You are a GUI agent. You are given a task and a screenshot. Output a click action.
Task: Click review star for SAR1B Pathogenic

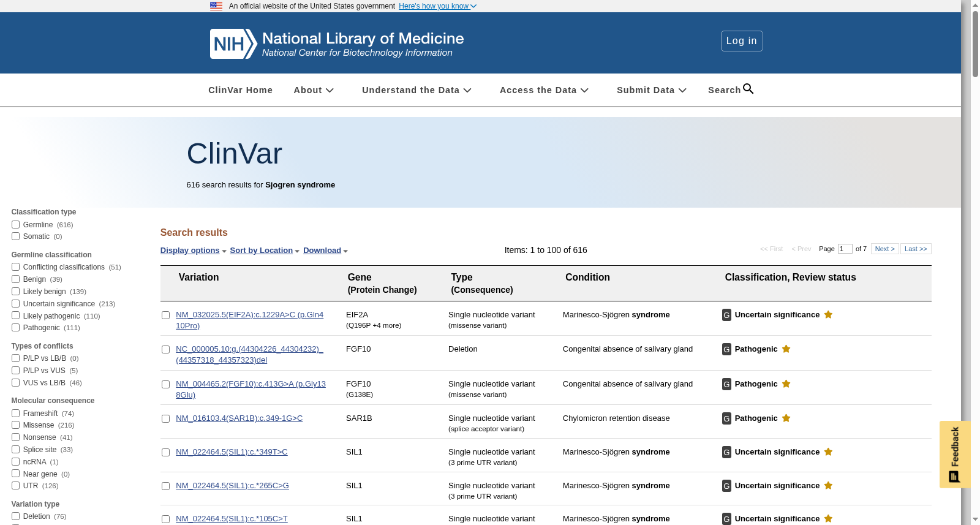786,418
